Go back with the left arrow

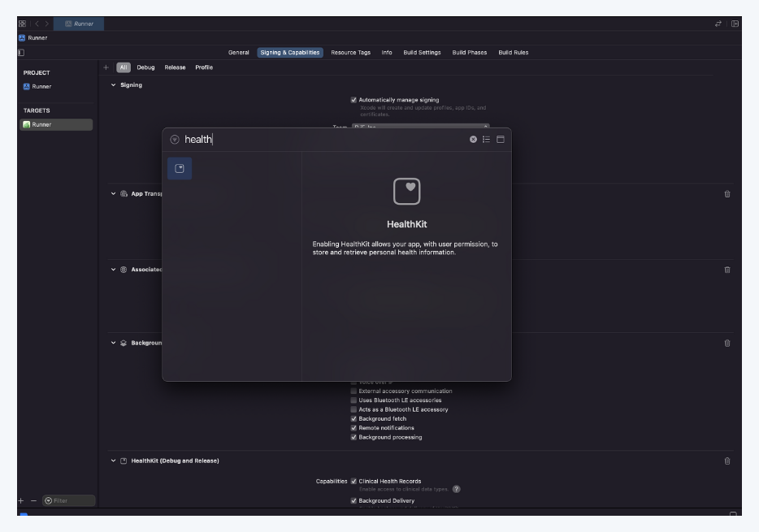pyautogui.click(x=37, y=24)
